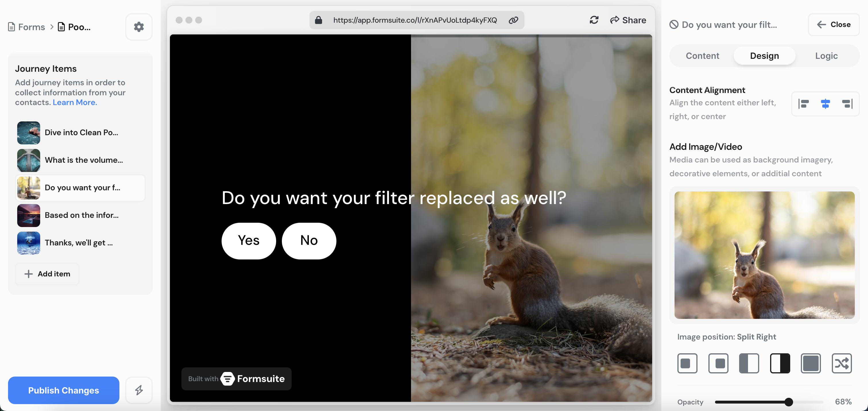Image resolution: width=868 pixels, height=411 pixels.
Task: Switch to the Content tab
Action: 702,56
